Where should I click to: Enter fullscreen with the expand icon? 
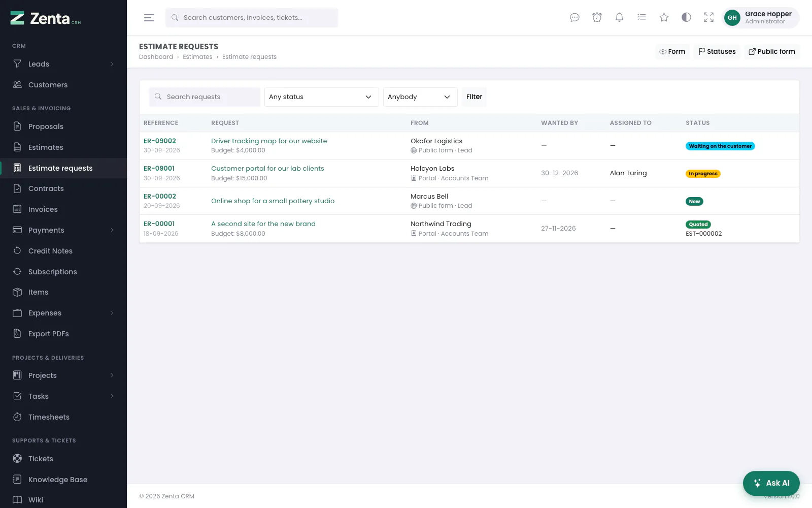point(708,18)
